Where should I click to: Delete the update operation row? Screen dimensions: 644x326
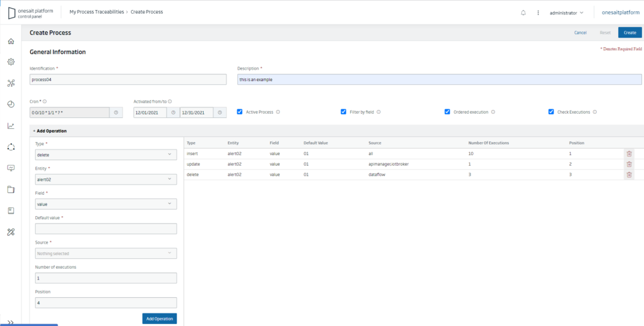click(x=629, y=164)
